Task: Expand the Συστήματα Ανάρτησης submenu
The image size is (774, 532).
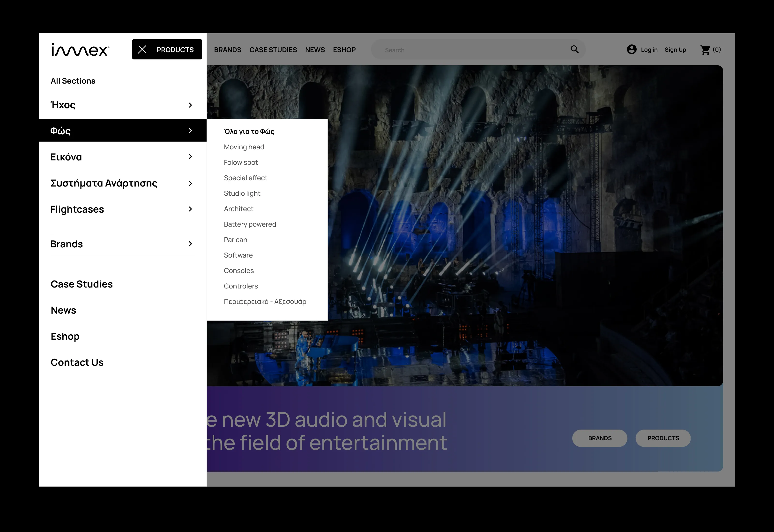Action: pyautogui.click(x=191, y=183)
